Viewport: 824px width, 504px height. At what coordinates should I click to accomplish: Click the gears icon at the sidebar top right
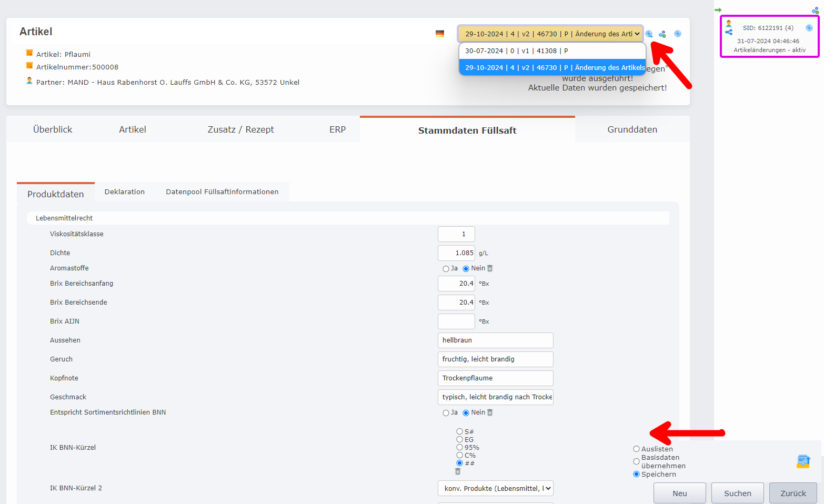(x=815, y=10)
